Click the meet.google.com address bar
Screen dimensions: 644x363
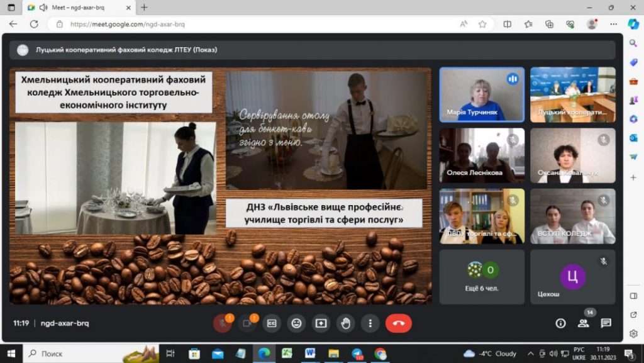point(252,24)
